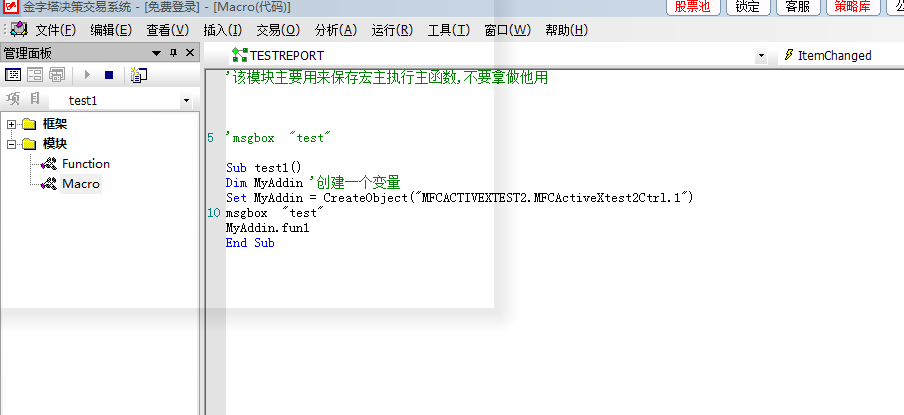Click the new project icon in 管理面板 toolbar
Image resolution: width=904 pixels, height=415 pixels.
[138, 74]
